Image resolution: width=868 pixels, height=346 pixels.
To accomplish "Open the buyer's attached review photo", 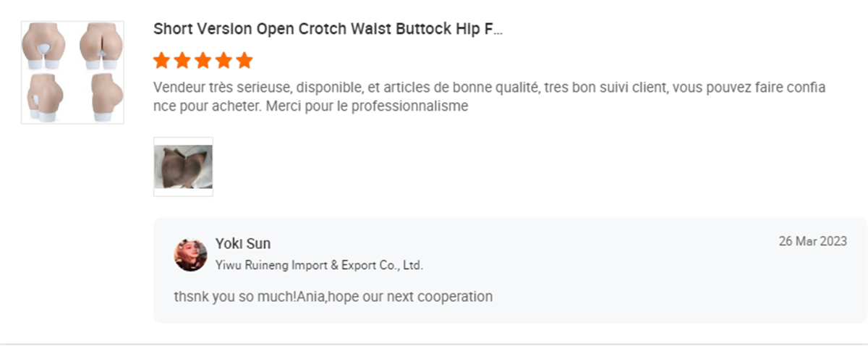I will point(183,166).
